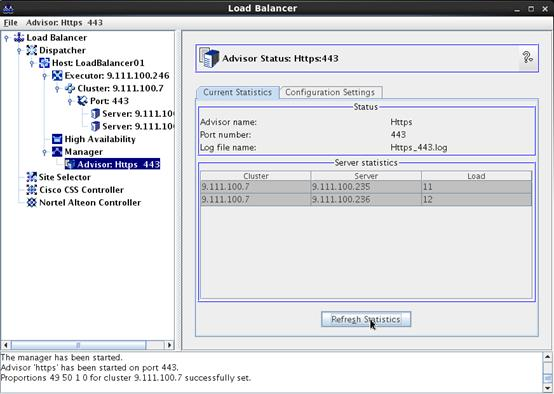Click the Cisco CSS Controller icon

coord(31,190)
